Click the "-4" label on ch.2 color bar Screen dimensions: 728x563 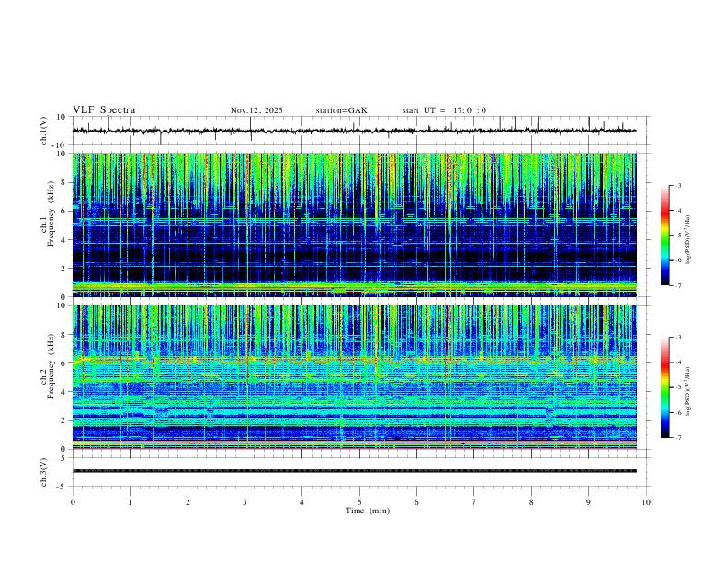677,362
